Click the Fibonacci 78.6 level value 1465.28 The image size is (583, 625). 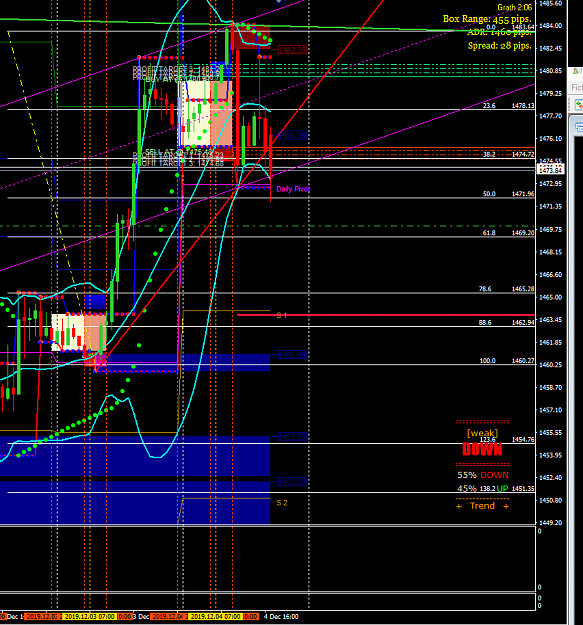coord(523,289)
